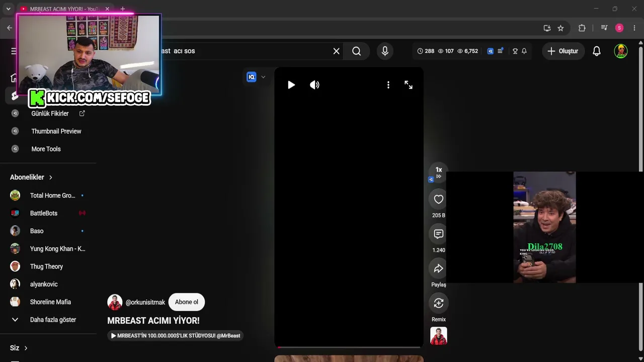Remix this Short
Viewport: 644px width, 362px height.
439,303
